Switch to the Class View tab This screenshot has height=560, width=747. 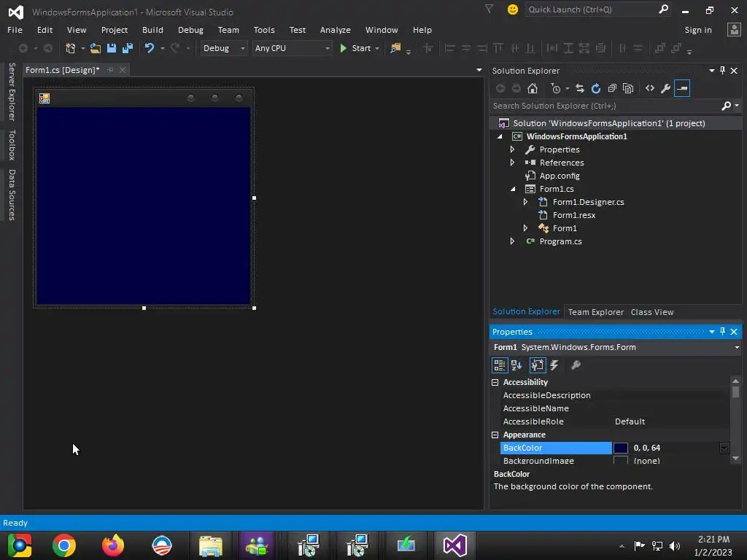(651, 312)
